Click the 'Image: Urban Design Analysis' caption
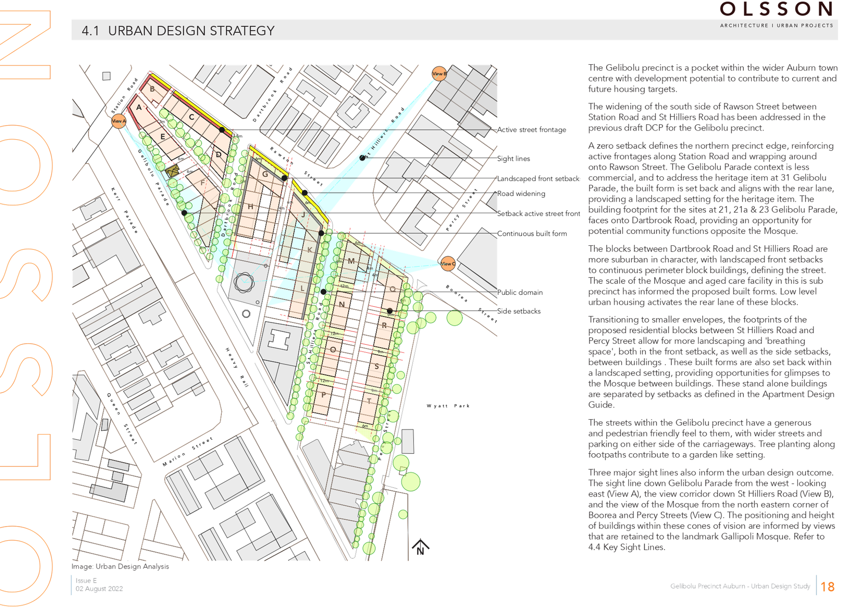Viewport: 868px width, 611px height. pos(120,567)
